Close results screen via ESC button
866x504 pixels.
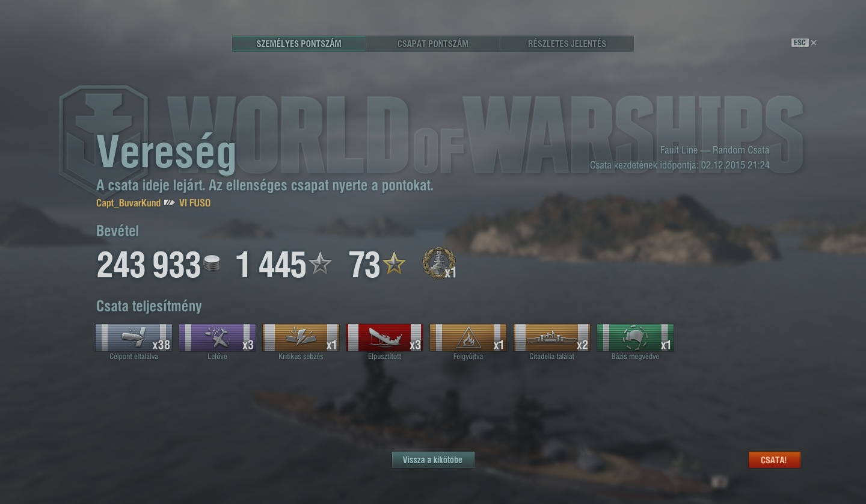coord(804,43)
